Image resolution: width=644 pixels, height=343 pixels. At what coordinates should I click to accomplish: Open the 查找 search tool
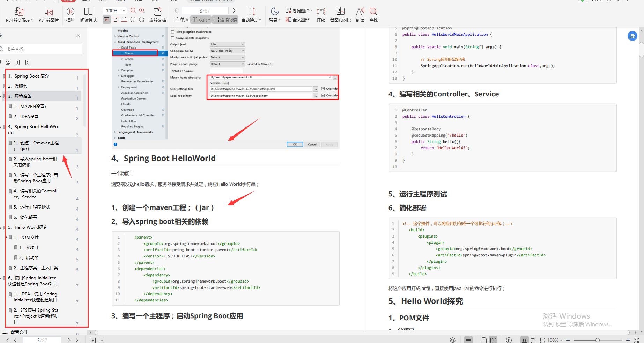(x=373, y=15)
